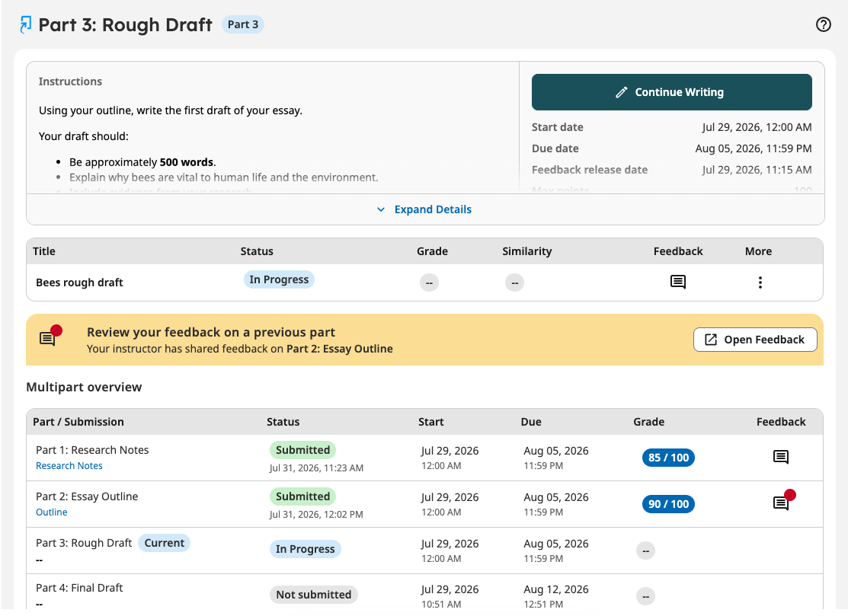The width and height of the screenshot is (848, 616).
Task: Click the 85 / 100 grade badge
Action: tap(668, 458)
